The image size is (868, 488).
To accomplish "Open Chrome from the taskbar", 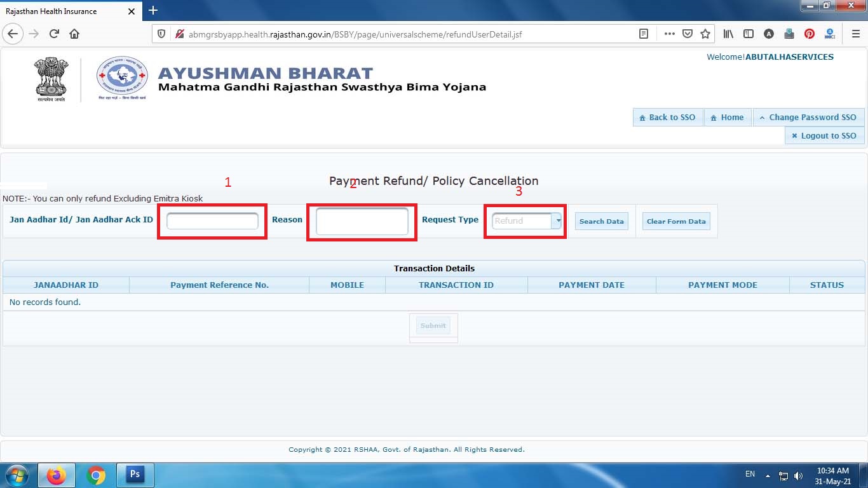I will coord(96,475).
